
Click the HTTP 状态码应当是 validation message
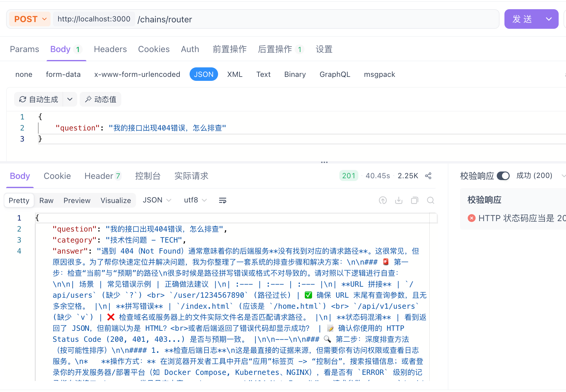pyautogui.click(x=522, y=218)
